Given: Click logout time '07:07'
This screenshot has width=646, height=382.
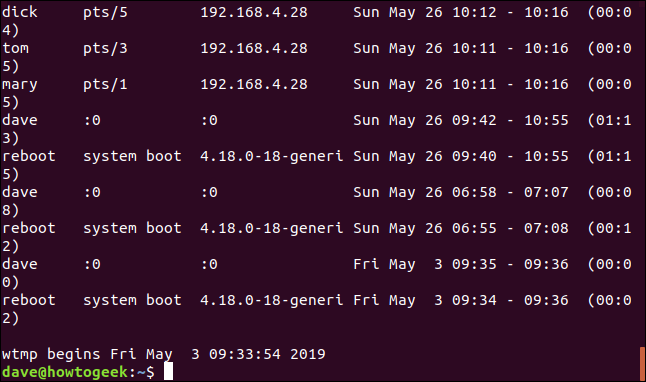Looking at the screenshot, I should click(546, 192).
